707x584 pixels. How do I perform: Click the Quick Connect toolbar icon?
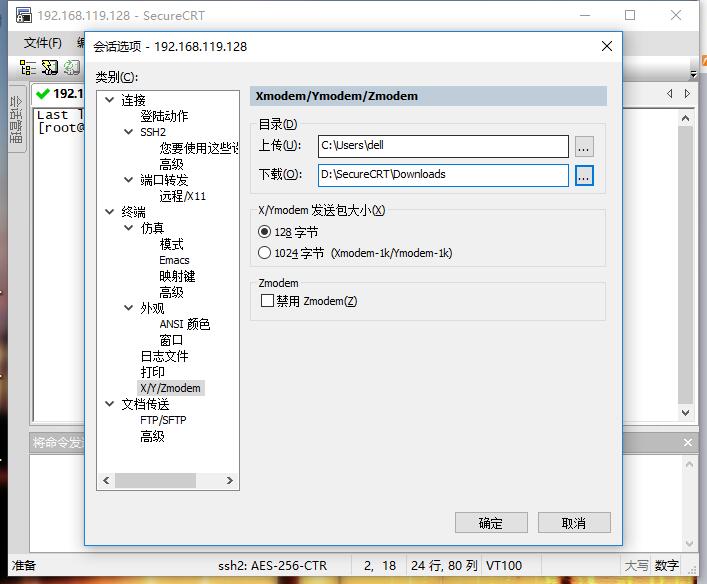coord(50,68)
